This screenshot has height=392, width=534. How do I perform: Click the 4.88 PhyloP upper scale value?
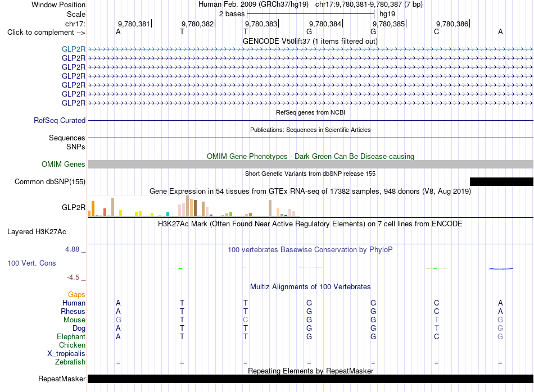pos(72,249)
